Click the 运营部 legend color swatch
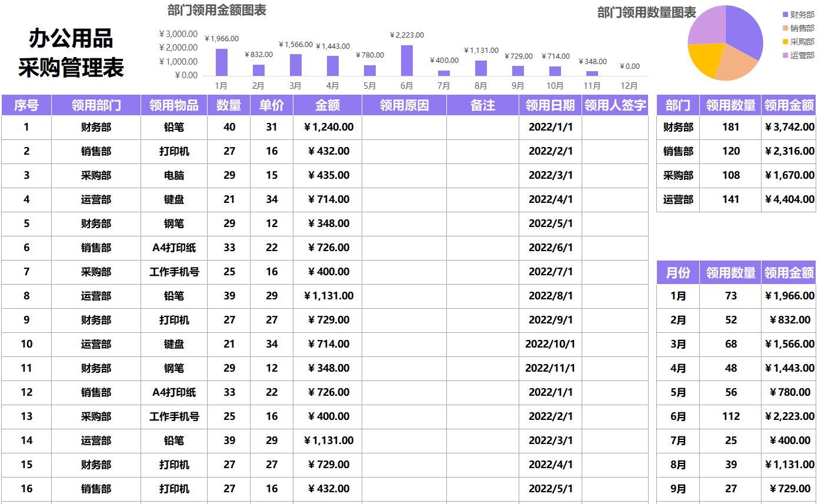818x504 pixels. pyautogui.click(x=785, y=55)
